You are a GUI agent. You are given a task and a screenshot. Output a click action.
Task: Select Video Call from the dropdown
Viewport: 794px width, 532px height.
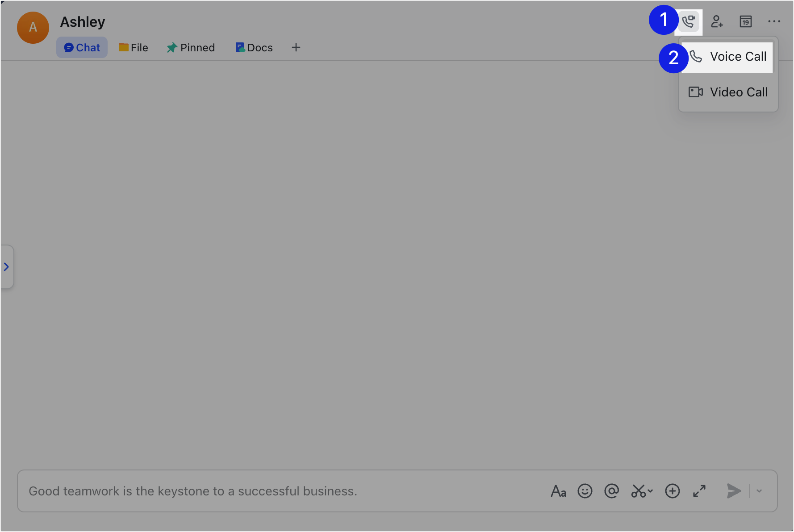click(x=728, y=92)
